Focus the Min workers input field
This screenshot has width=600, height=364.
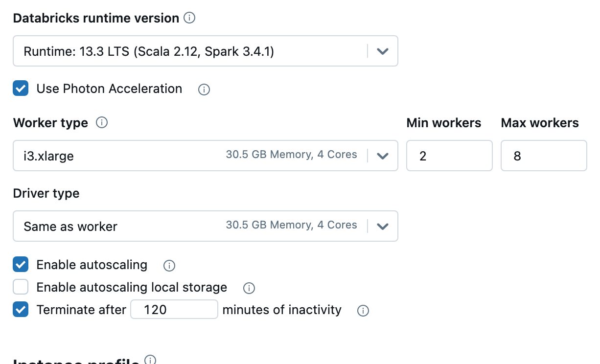pyautogui.click(x=449, y=156)
